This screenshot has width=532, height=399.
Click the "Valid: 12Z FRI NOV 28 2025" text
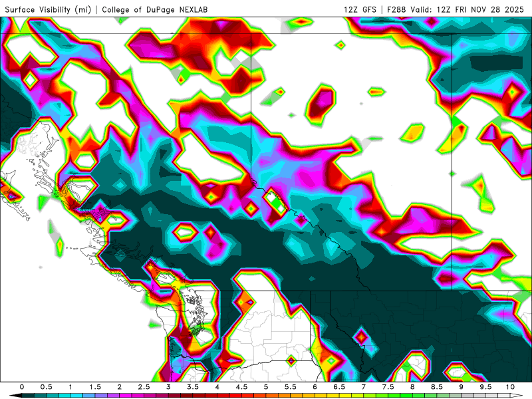point(467,9)
